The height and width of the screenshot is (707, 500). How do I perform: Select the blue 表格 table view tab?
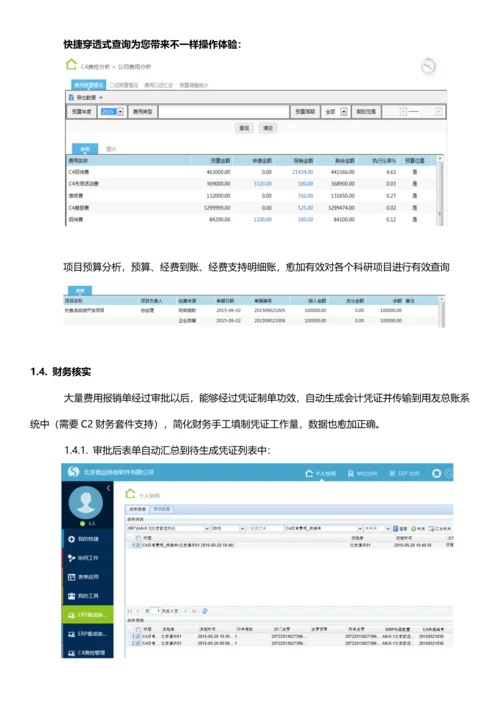click(x=85, y=149)
